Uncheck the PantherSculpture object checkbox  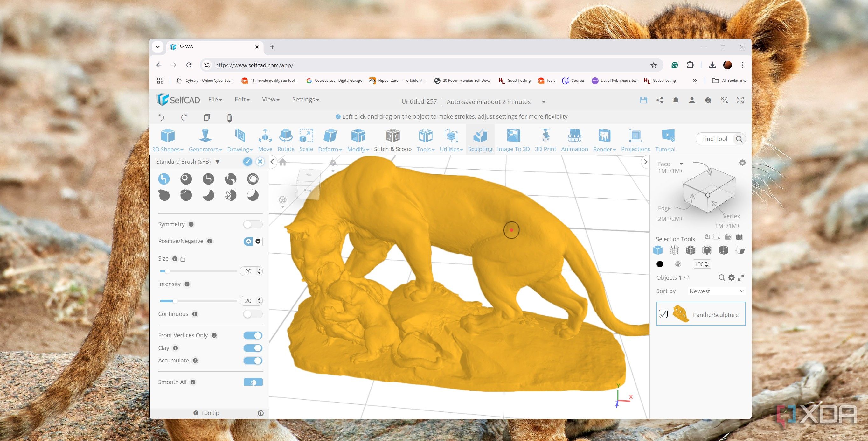[x=663, y=314]
